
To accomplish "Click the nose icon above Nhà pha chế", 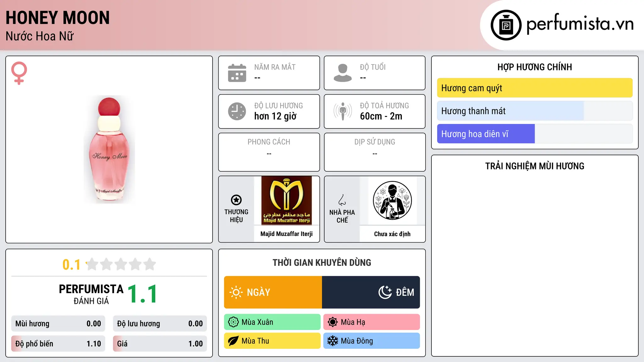I will pyautogui.click(x=342, y=200).
